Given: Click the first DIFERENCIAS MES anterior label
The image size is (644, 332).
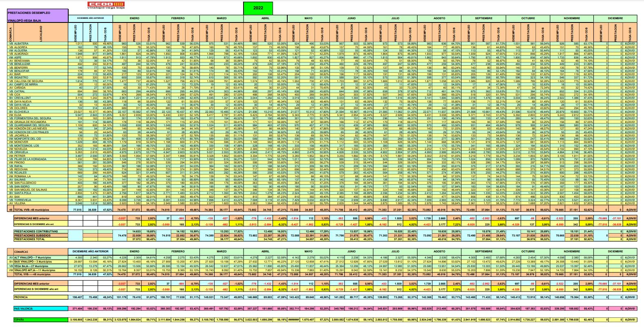Looking at the screenshot, I should (32, 218).
